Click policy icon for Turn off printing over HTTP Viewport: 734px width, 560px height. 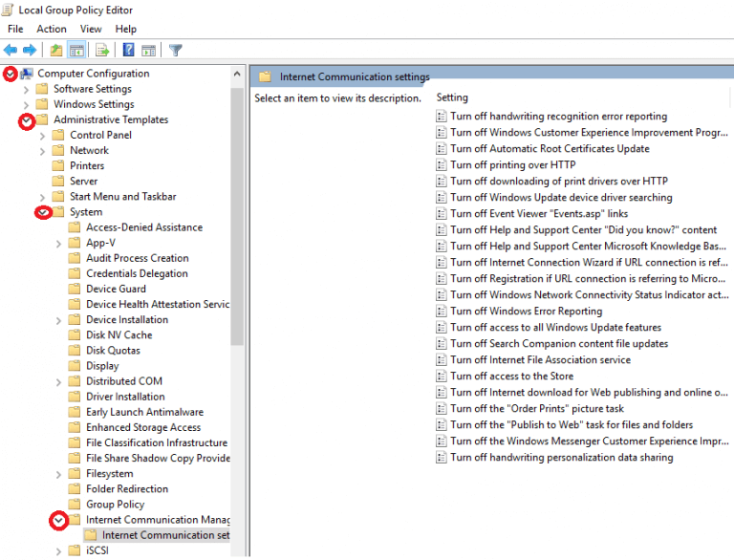[441, 164]
